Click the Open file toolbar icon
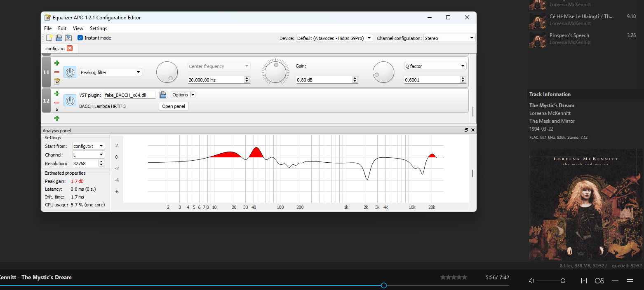The height and width of the screenshot is (290, 644). click(x=59, y=38)
